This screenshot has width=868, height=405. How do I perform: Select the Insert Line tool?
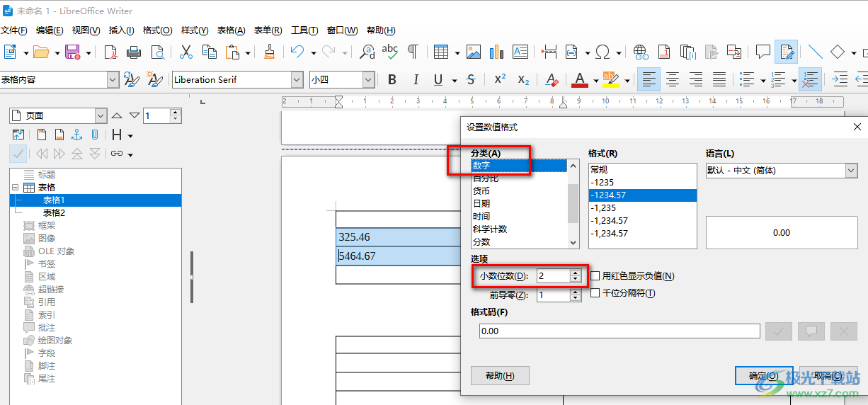click(815, 52)
